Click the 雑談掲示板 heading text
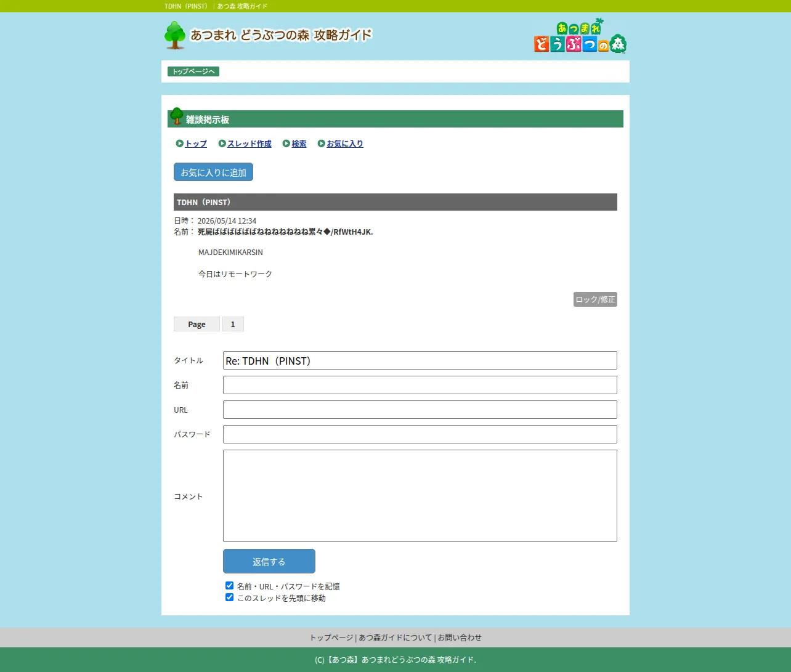791x672 pixels. pyautogui.click(x=208, y=119)
